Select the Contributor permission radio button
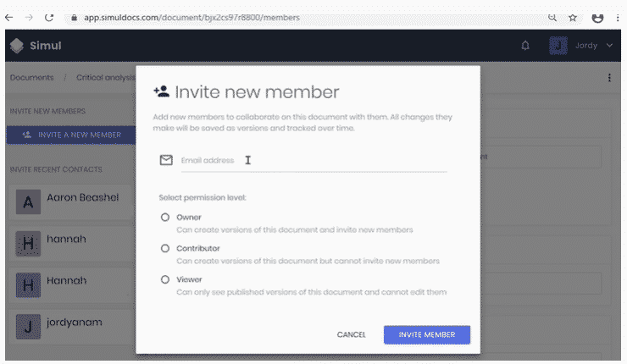Image resolution: width=627 pixels, height=364 pixels. [165, 249]
